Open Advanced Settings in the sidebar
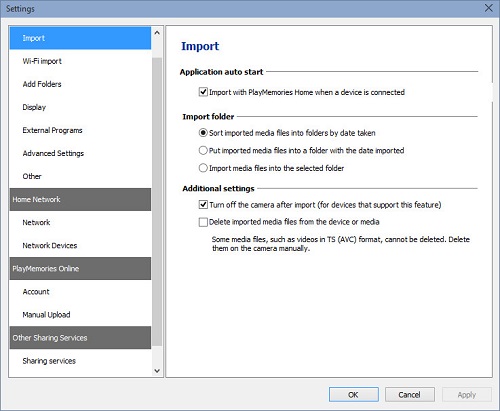 coord(80,153)
